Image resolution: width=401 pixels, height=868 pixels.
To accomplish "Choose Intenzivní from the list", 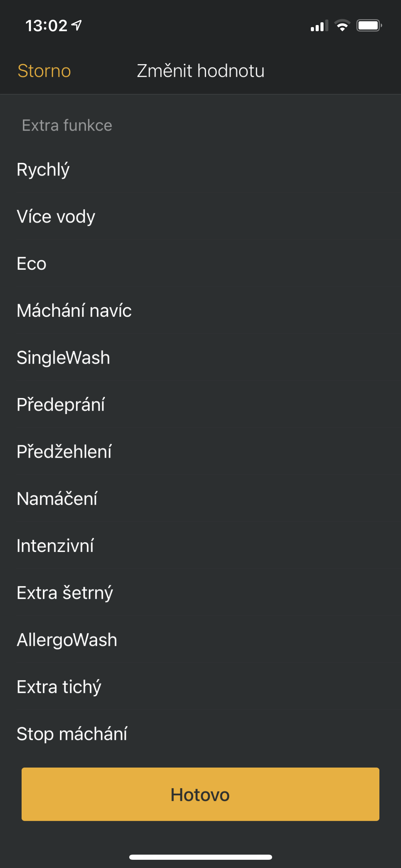I will click(x=56, y=546).
